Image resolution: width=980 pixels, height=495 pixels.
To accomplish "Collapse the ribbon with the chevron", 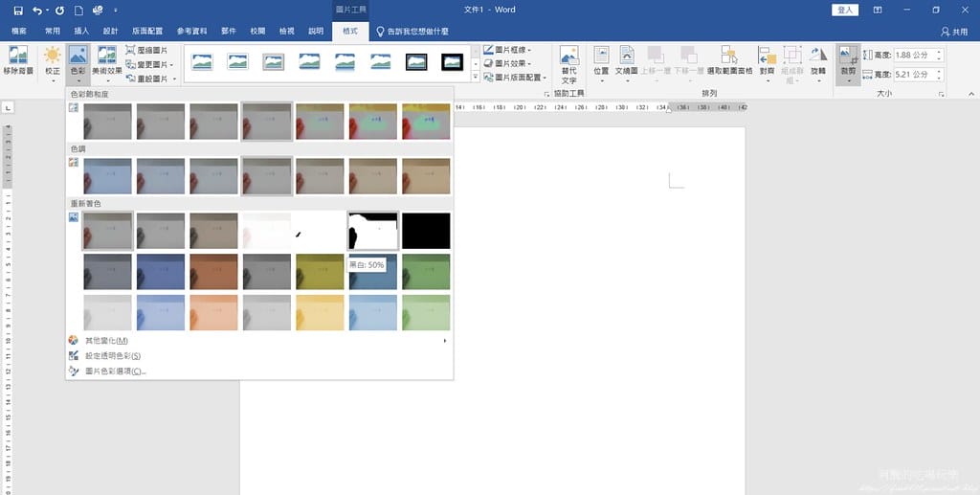I will 971,94.
